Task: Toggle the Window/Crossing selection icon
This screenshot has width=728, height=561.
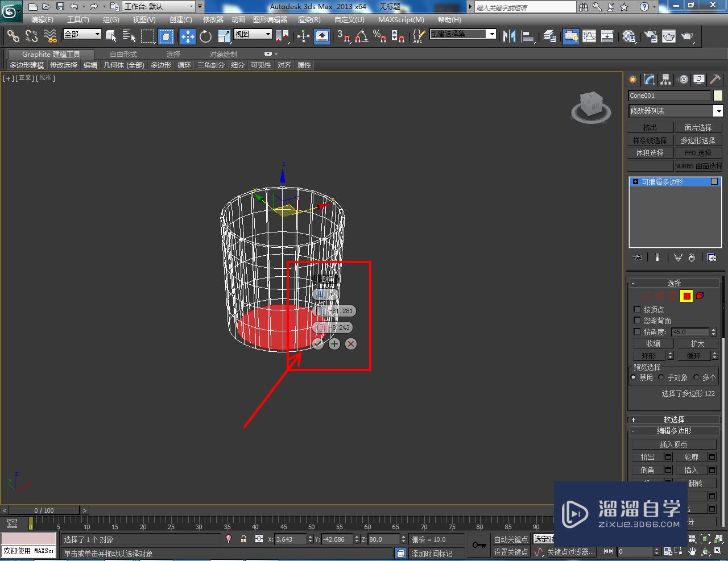Action: pyautogui.click(x=166, y=36)
